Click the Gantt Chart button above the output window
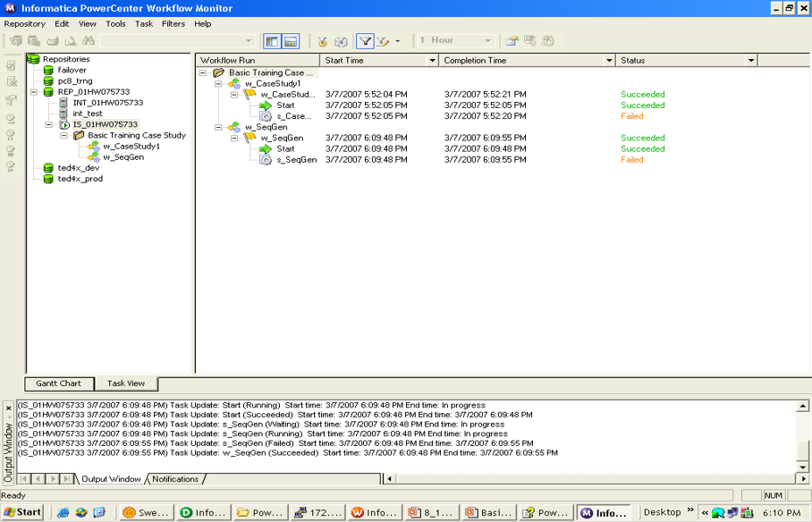Viewport: 812px width, 522px height. (x=58, y=383)
